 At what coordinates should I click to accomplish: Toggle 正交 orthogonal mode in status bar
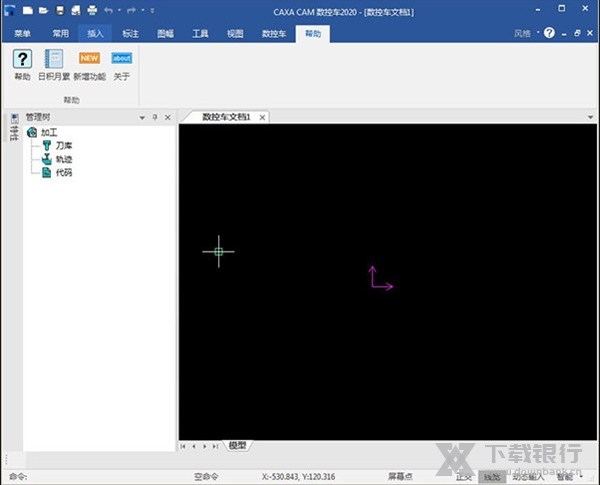pyautogui.click(x=463, y=477)
